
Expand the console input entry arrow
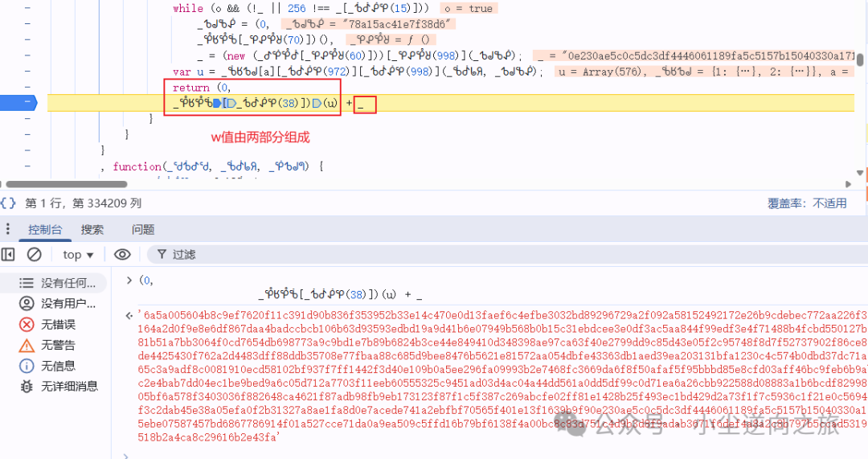tap(129, 281)
